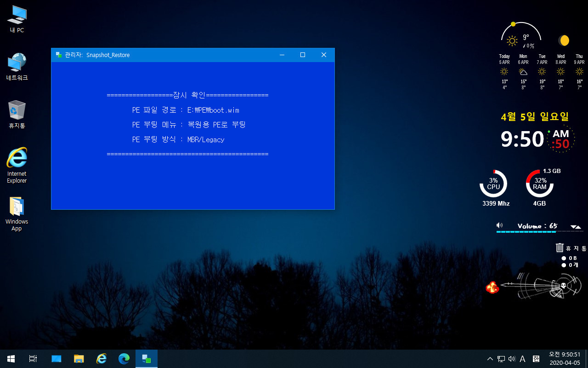Open the 네트워크 desktop icon
The width and height of the screenshot is (588, 368).
click(x=17, y=67)
